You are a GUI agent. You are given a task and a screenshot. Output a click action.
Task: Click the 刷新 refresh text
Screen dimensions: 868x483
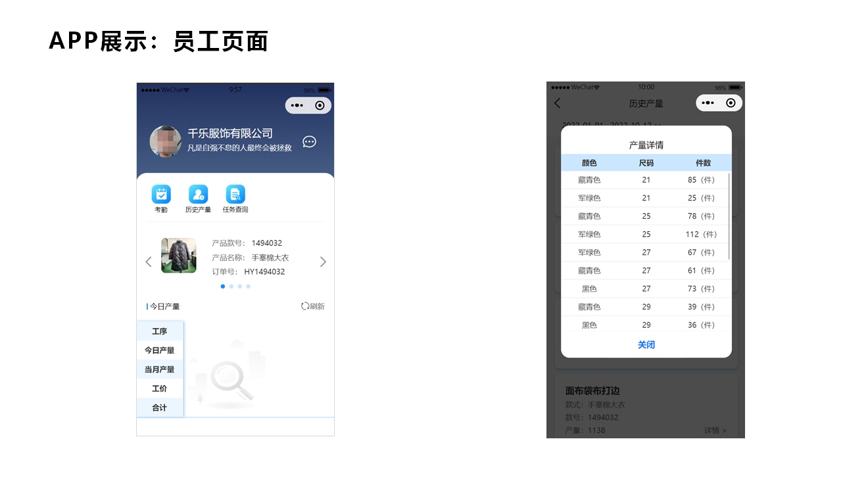click(317, 306)
